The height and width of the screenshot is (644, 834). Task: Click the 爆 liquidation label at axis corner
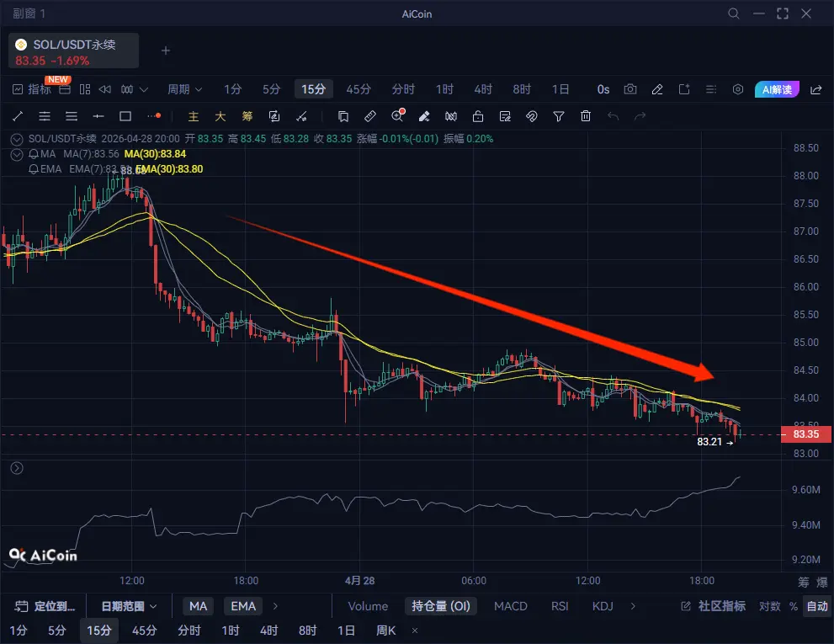click(x=821, y=581)
